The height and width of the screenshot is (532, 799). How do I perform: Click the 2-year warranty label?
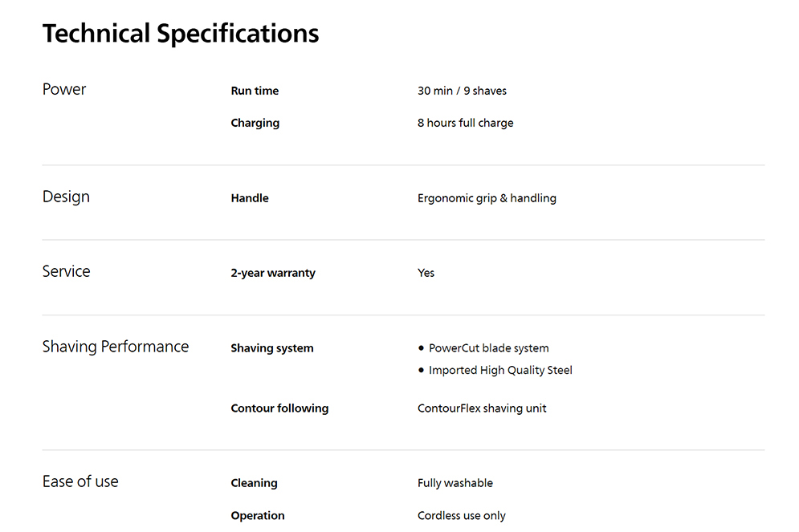[273, 273]
